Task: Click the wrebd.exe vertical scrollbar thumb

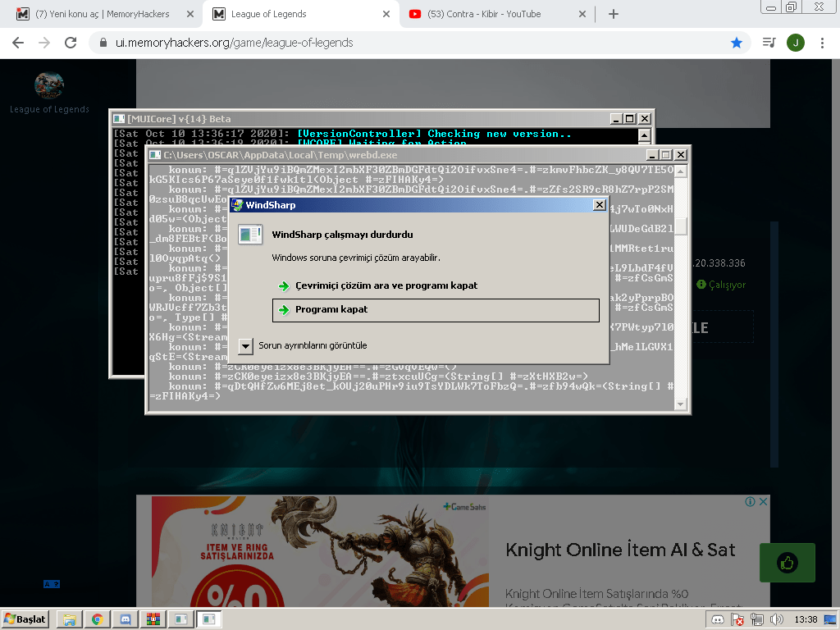Action: [x=680, y=226]
